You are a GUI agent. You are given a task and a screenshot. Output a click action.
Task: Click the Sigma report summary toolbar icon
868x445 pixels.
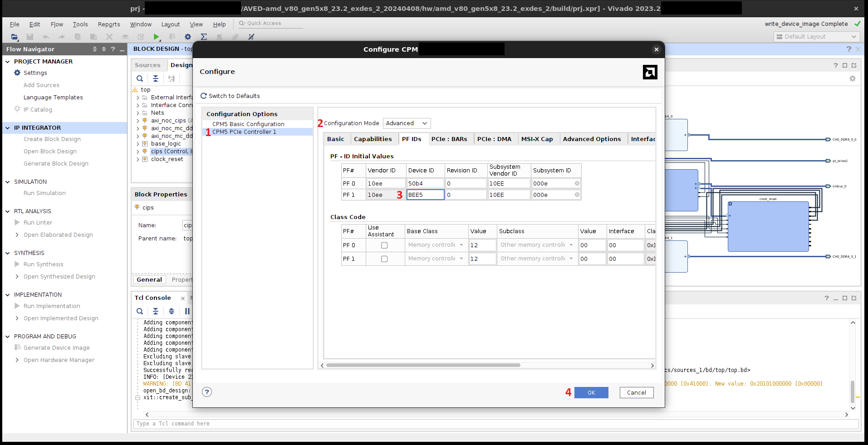(204, 37)
